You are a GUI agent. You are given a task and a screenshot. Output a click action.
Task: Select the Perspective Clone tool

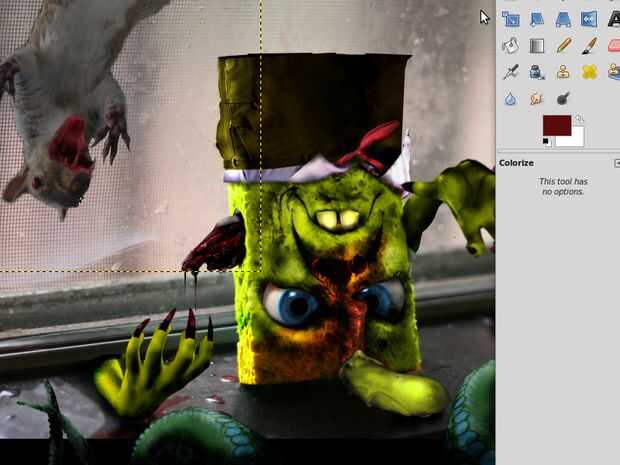point(614,72)
